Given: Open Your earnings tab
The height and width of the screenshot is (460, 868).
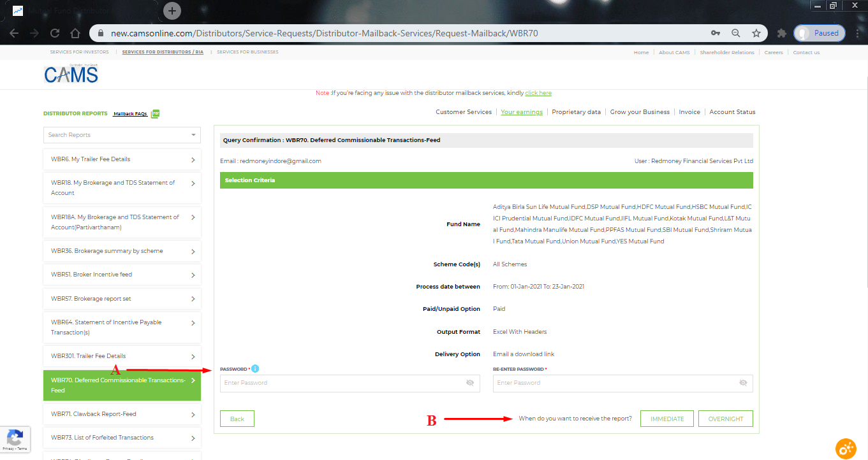Looking at the screenshot, I should pos(522,112).
